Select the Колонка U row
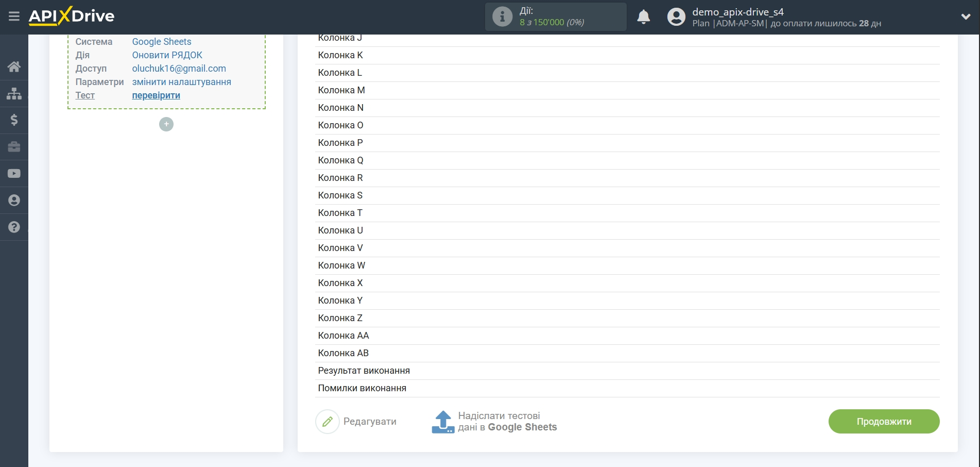 point(627,230)
